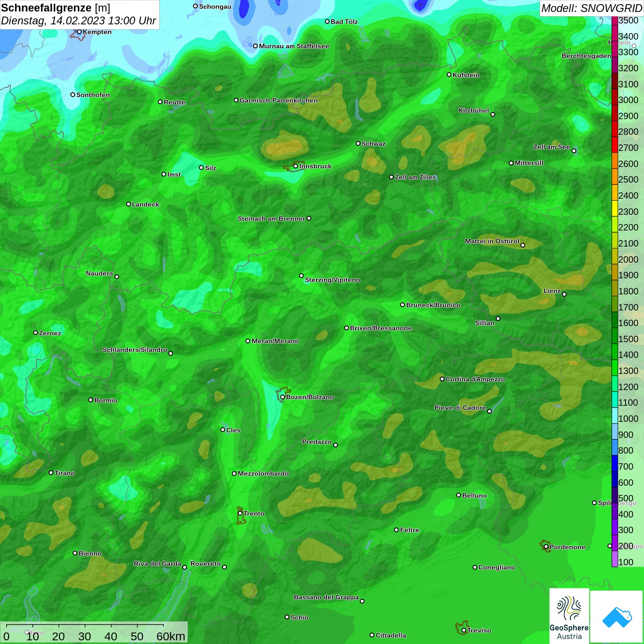Viewport: 644px width, 644px height.
Task: Click the Kempten city marker dot
Action: tap(79, 32)
